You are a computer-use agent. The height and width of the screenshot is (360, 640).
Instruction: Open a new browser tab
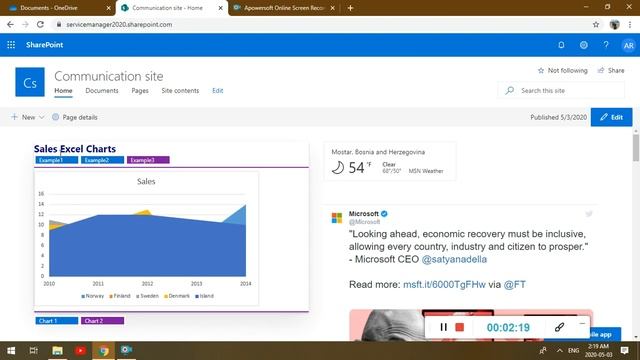pyautogui.click(x=350, y=8)
